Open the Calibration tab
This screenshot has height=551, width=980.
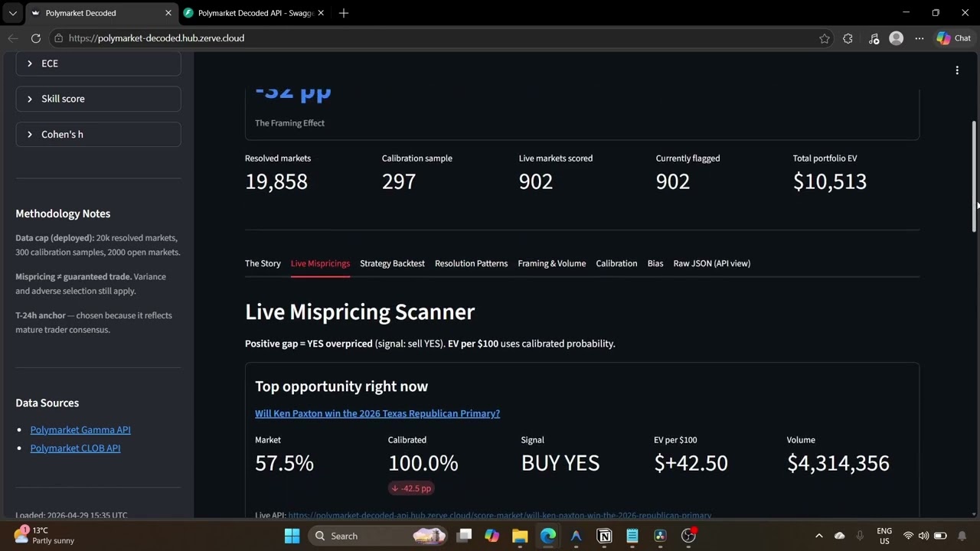[x=616, y=263]
